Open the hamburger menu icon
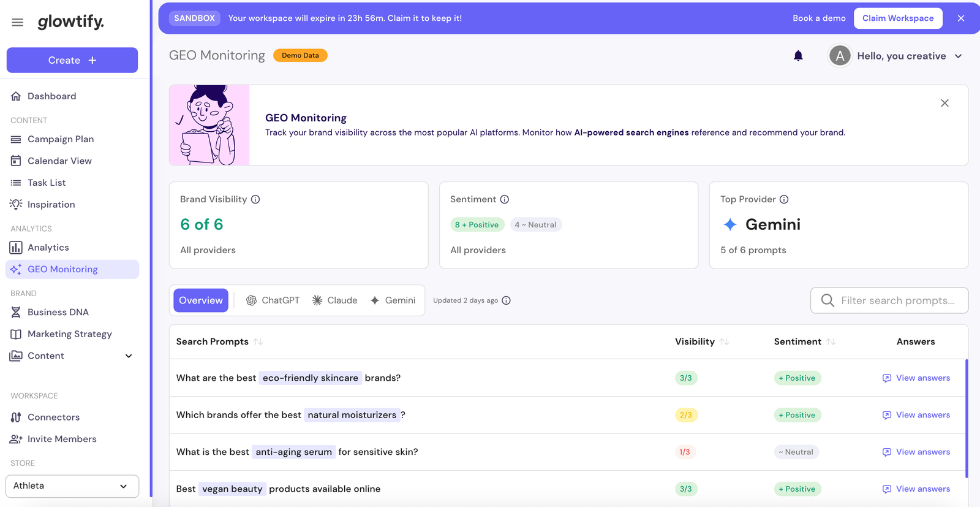This screenshot has height=507, width=980. point(17,22)
